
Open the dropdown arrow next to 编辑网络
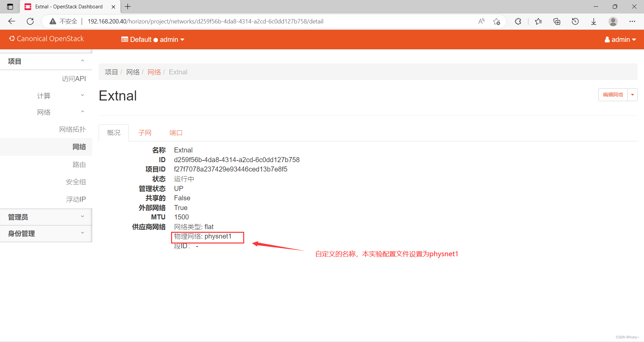click(x=632, y=95)
